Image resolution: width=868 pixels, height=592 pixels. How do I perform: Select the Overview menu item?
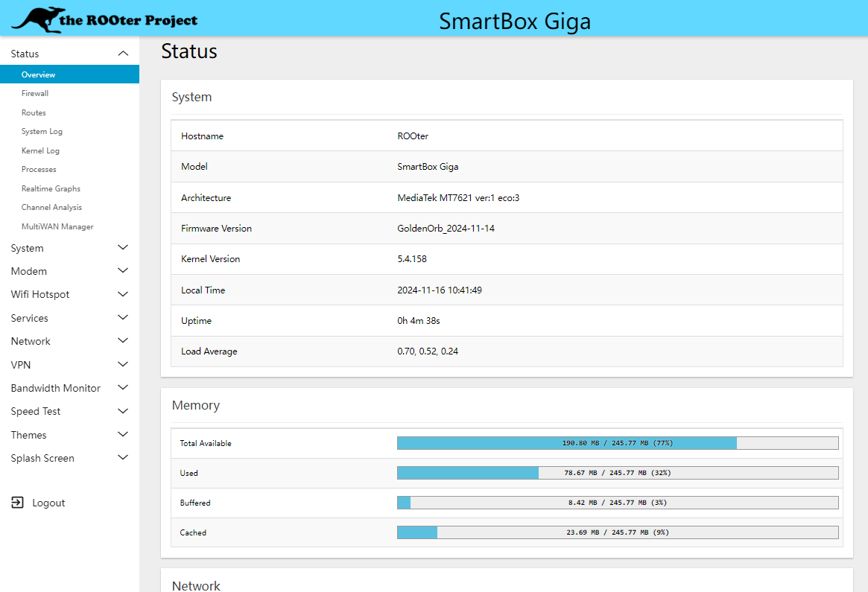pyautogui.click(x=70, y=74)
